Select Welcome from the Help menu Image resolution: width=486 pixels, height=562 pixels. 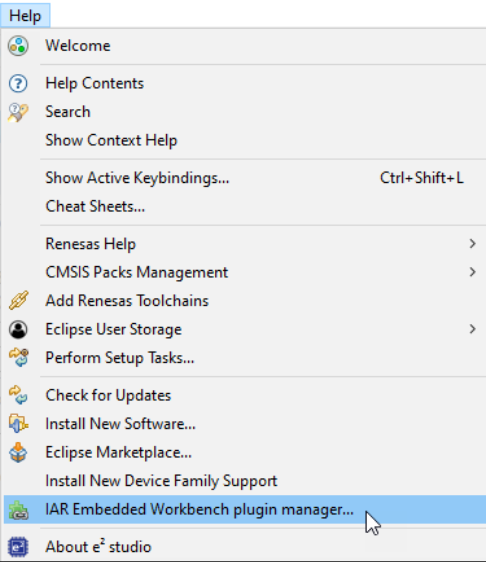pyautogui.click(x=245, y=46)
